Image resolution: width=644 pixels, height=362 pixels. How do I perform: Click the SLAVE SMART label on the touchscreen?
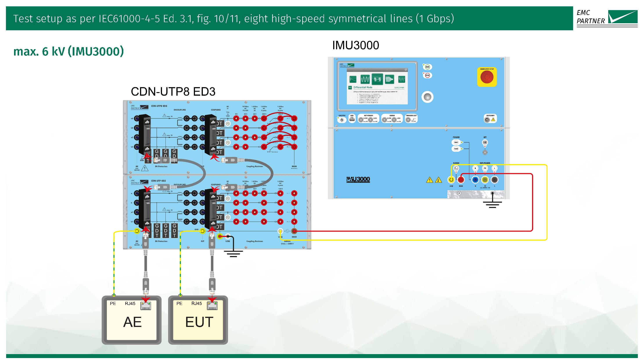399,88
